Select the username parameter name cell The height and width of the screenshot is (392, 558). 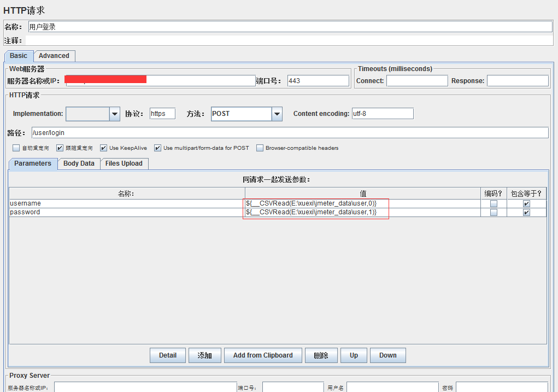[127, 203]
